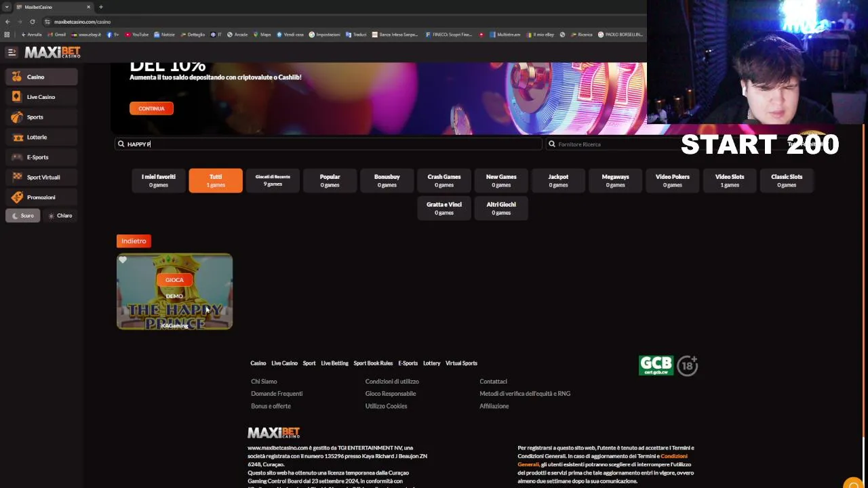Select the Gratta e Vinci category

click(444, 208)
